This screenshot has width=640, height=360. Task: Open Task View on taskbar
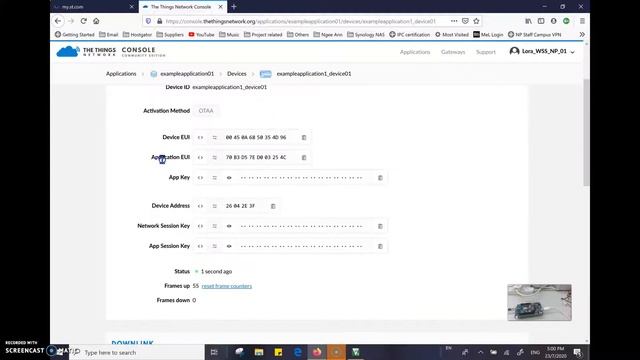(214, 352)
